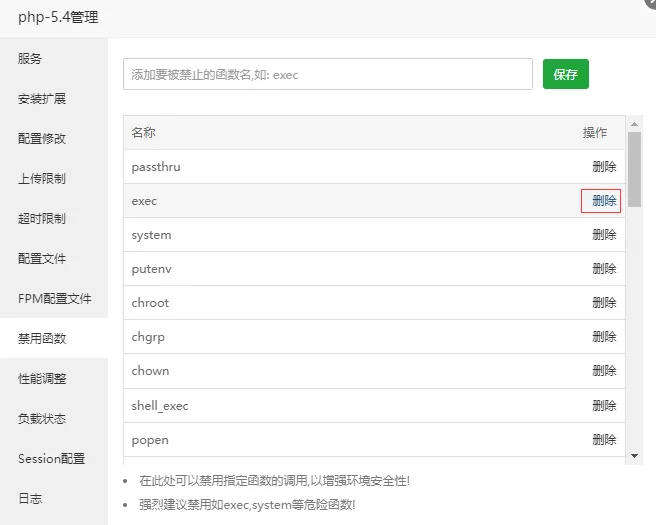Switch to 超时限制 section

[42, 218]
